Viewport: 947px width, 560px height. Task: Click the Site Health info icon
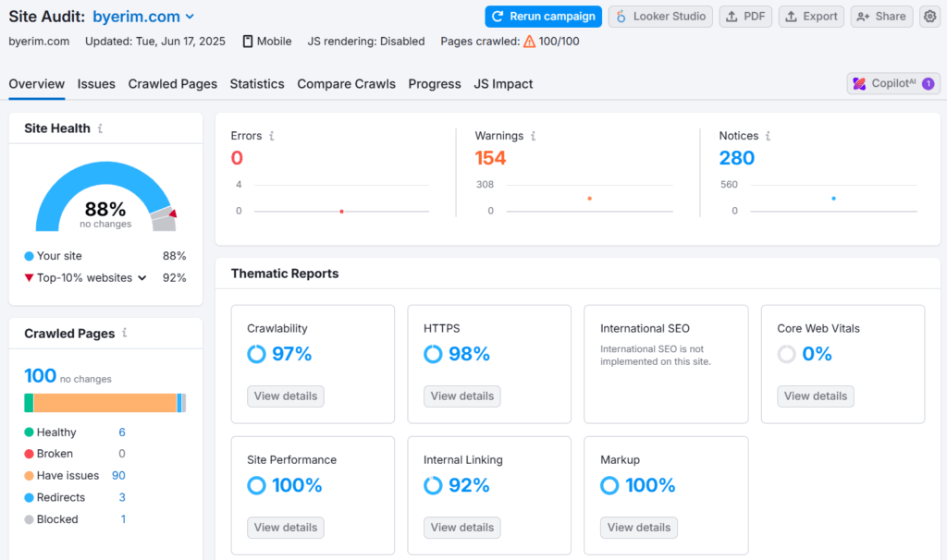coord(100,128)
